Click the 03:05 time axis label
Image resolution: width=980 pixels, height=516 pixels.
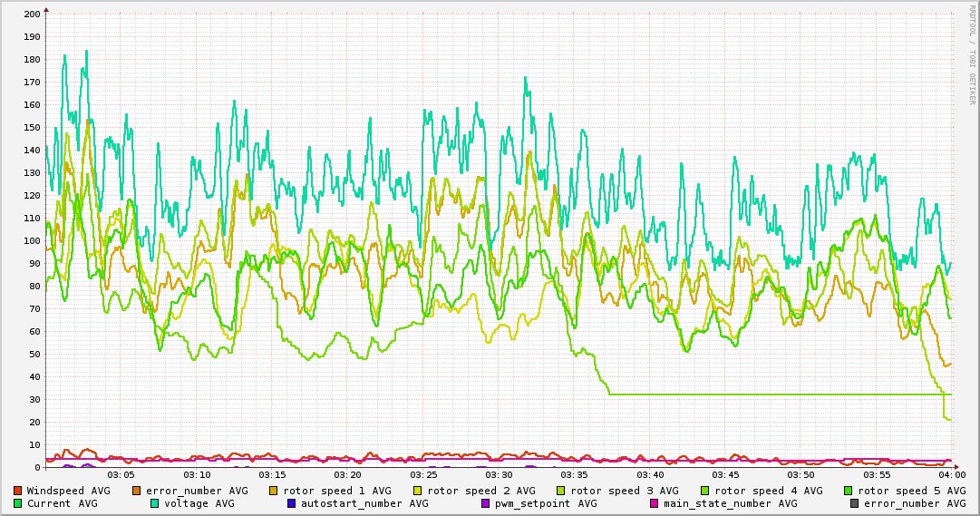point(121,476)
